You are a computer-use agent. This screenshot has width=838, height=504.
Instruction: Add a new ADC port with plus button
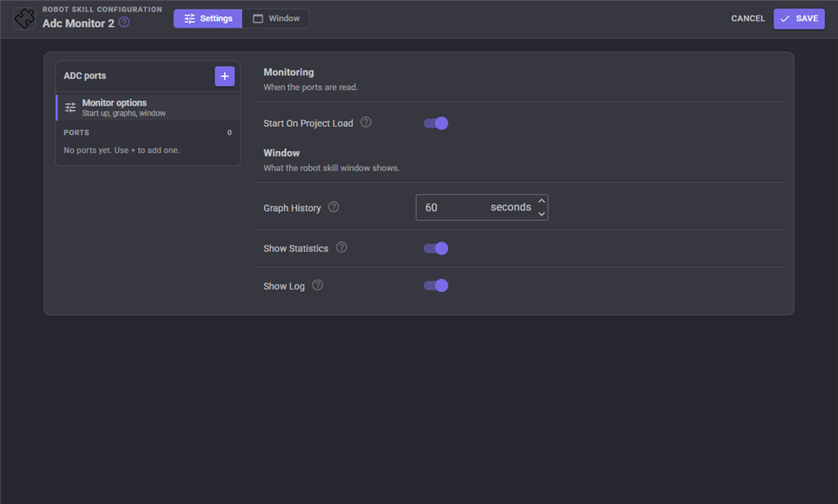pos(224,76)
